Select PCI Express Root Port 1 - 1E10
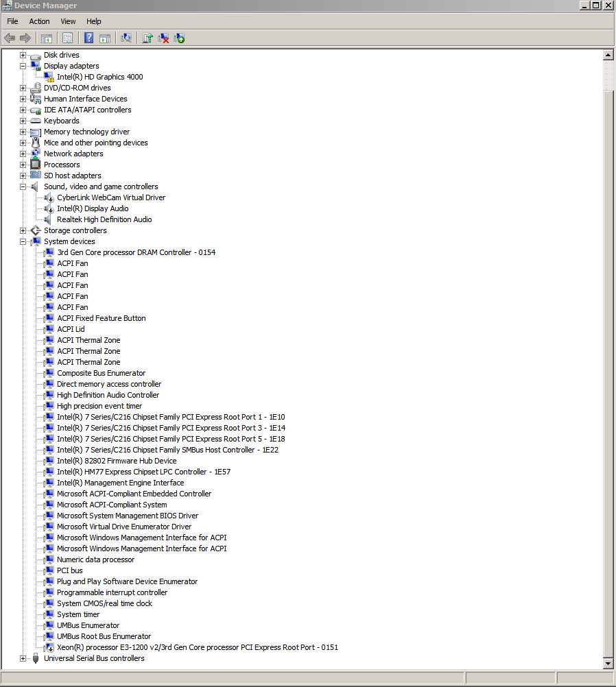 [171, 417]
